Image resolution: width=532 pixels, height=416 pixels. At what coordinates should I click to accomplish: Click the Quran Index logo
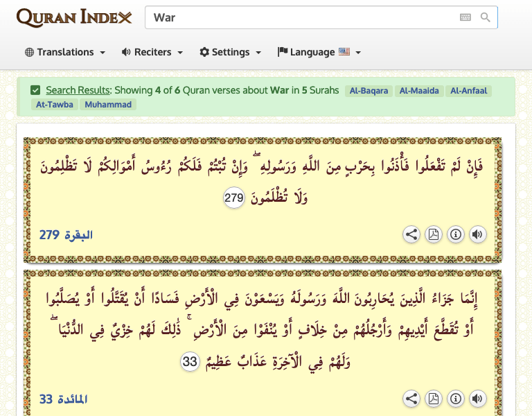click(74, 17)
